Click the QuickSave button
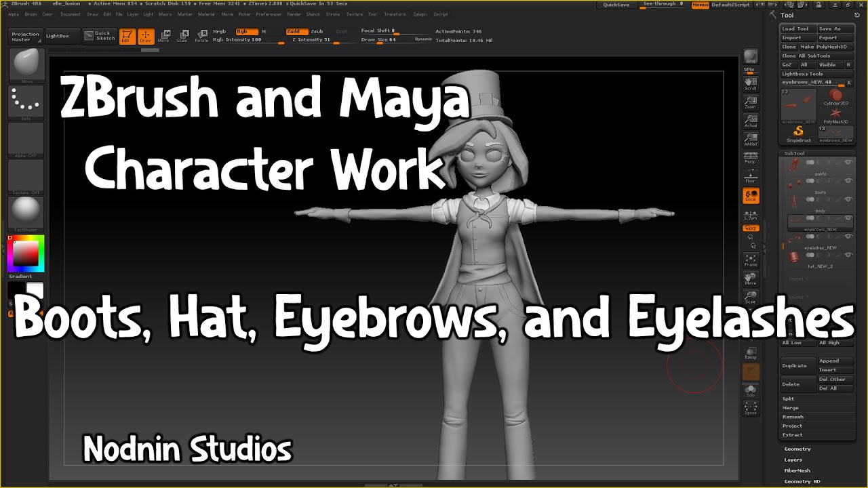 tap(616, 5)
